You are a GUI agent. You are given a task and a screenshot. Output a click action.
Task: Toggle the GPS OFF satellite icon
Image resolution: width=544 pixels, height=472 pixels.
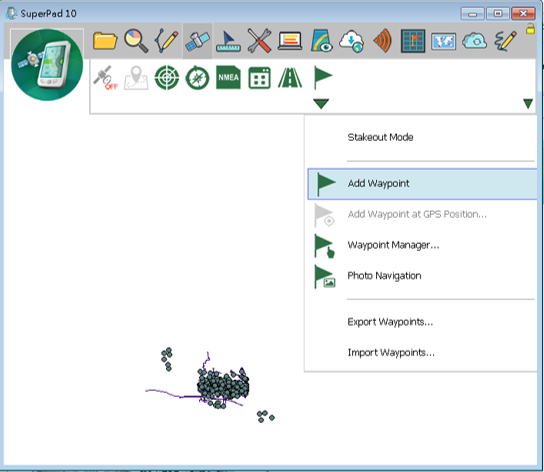[x=105, y=78]
